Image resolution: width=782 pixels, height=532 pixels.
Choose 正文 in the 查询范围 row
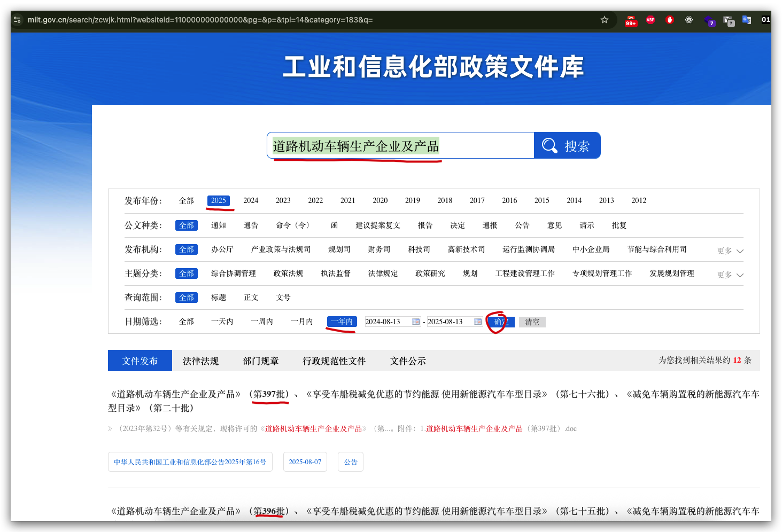tap(251, 298)
